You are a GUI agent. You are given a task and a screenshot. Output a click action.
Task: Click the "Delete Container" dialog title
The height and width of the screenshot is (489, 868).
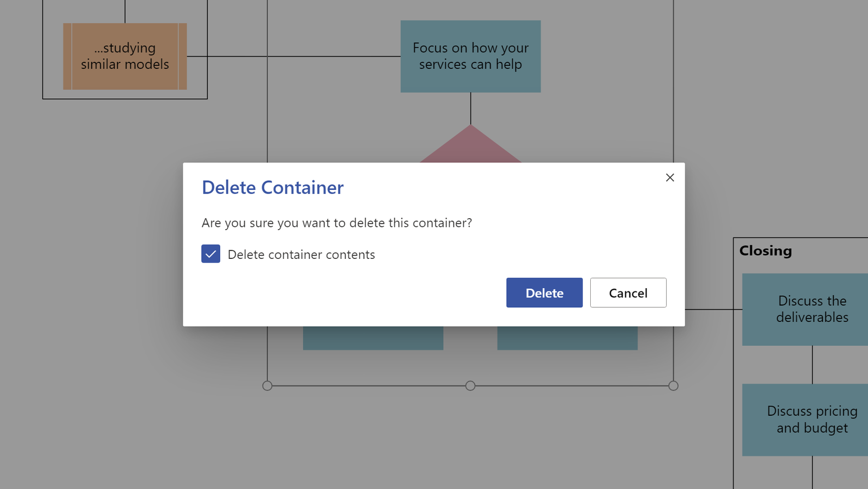tap(272, 188)
